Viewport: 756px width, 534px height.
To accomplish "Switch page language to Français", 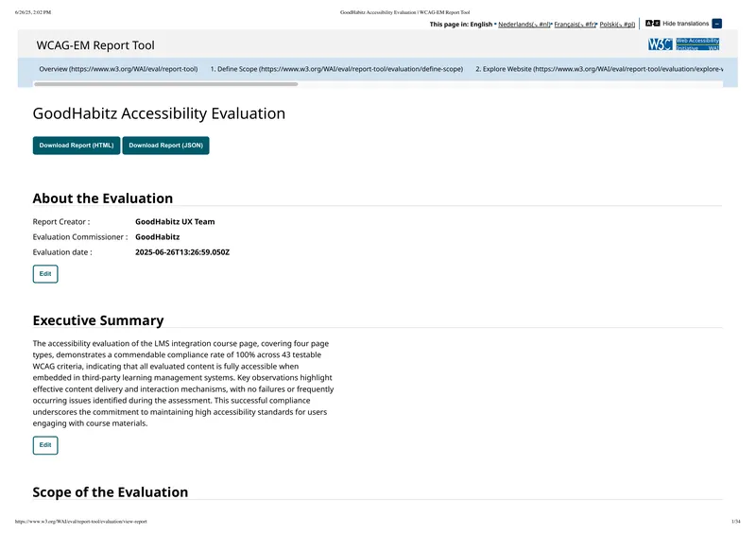I will tap(575, 25).
